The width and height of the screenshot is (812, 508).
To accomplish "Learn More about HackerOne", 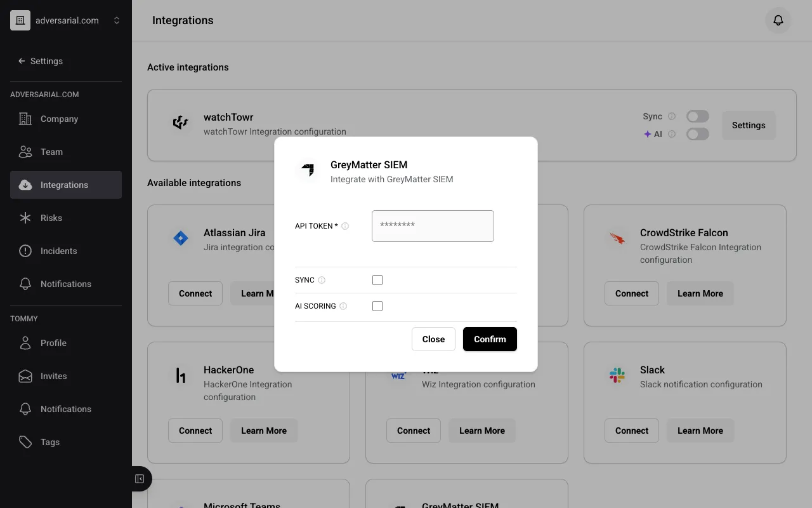I will point(264,431).
